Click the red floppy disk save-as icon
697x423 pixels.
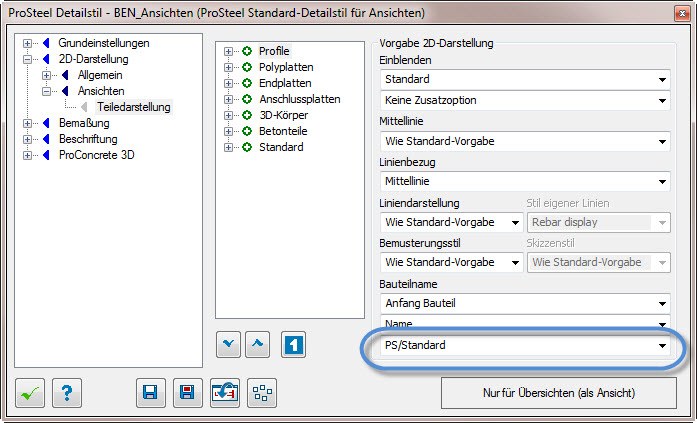(188, 393)
